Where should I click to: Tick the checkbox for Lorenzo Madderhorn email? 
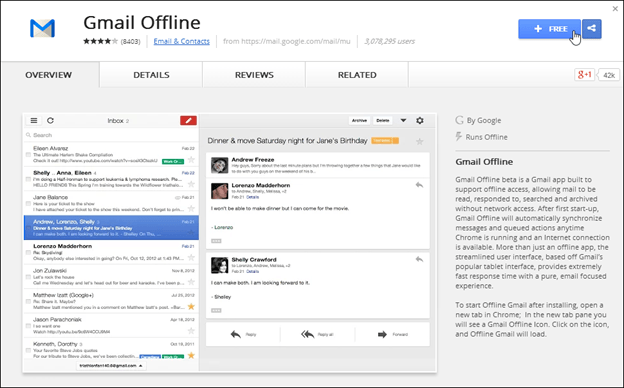point(28,252)
